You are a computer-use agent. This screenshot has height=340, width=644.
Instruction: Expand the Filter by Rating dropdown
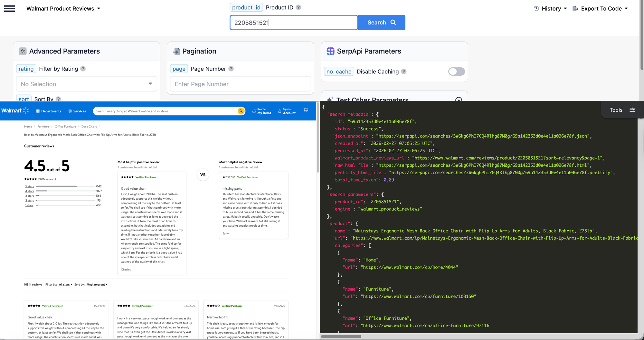(86, 84)
